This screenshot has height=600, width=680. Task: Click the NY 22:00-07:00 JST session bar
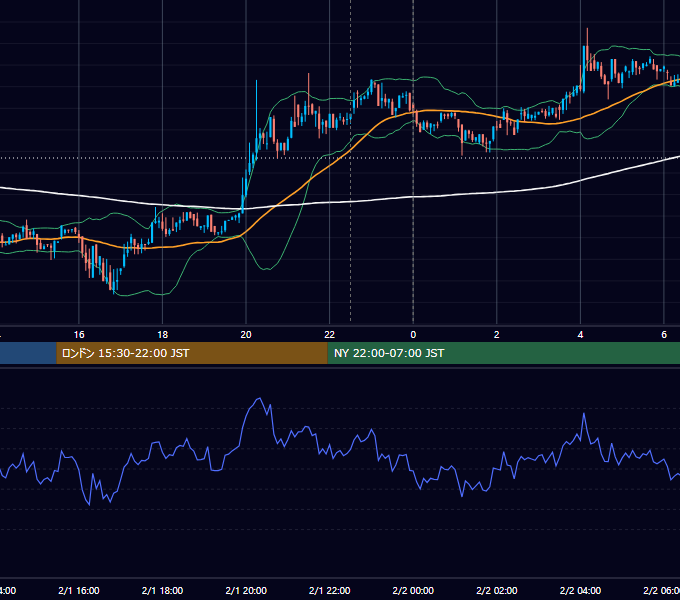(x=503, y=353)
